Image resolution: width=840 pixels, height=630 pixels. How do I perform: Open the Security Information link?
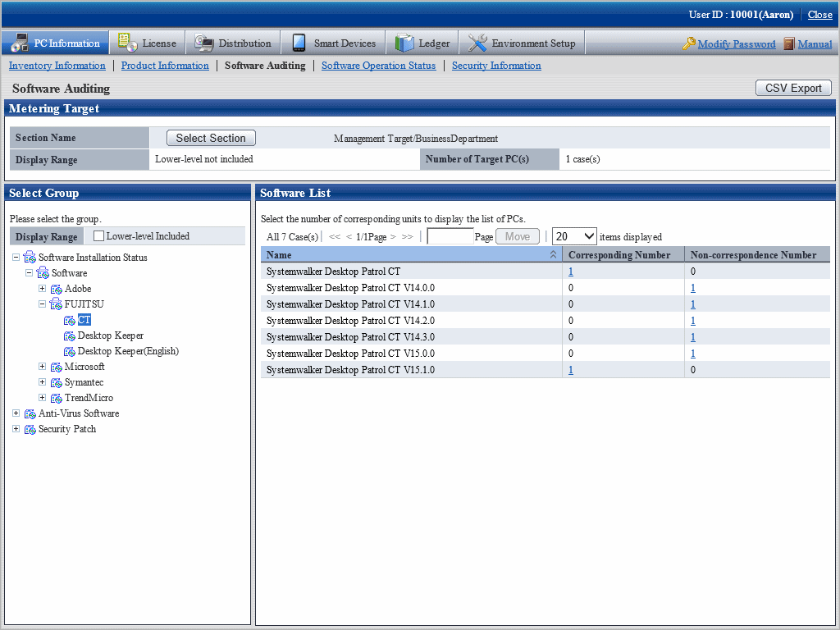[496, 66]
